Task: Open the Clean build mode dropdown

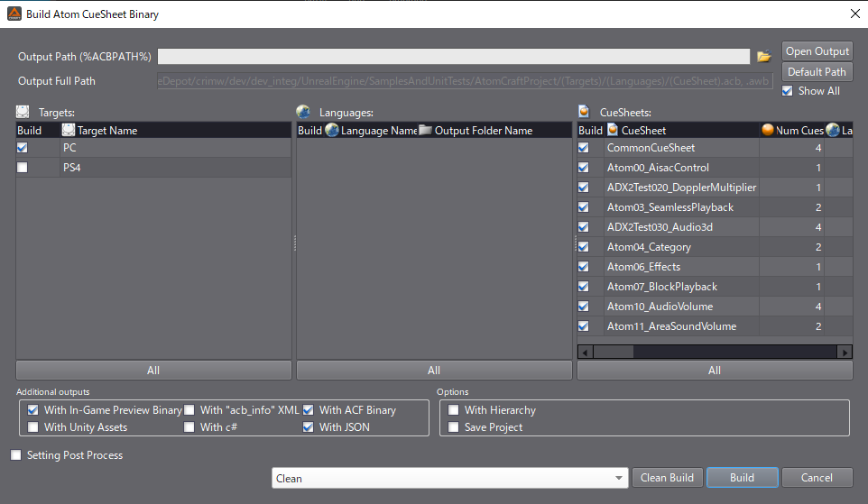Action: coord(449,478)
